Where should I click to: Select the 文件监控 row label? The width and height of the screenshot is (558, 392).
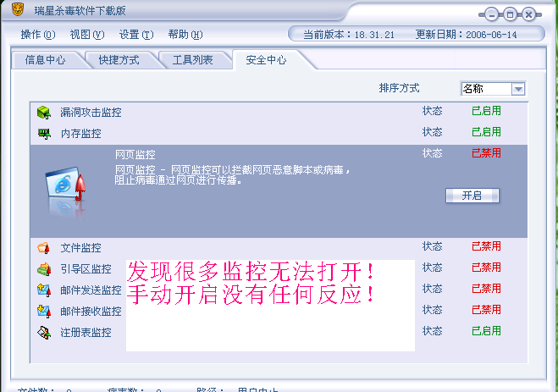(80, 248)
